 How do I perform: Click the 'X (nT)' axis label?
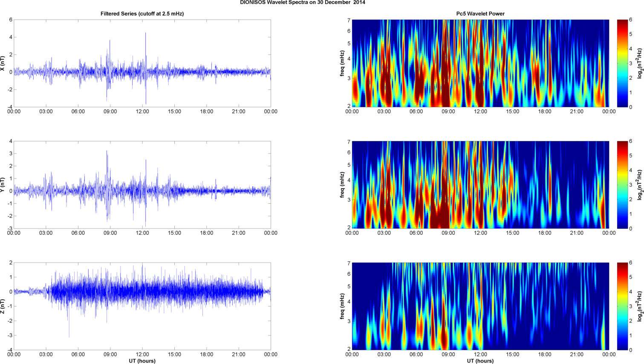3,63
